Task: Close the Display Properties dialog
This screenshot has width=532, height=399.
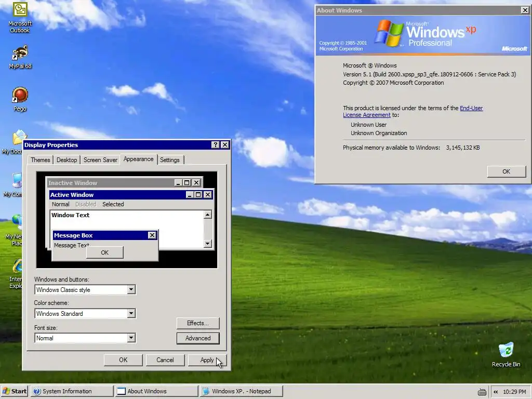Action: (224, 145)
